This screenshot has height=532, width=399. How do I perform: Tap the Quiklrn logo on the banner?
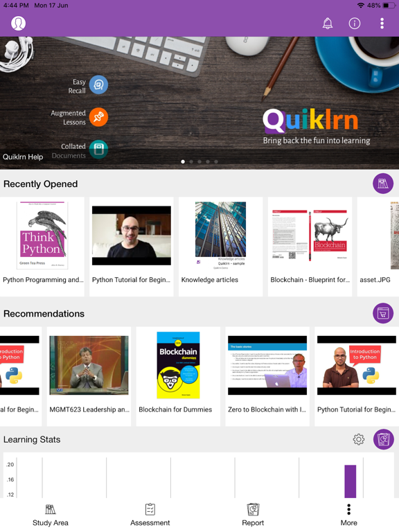coord(310,121)
